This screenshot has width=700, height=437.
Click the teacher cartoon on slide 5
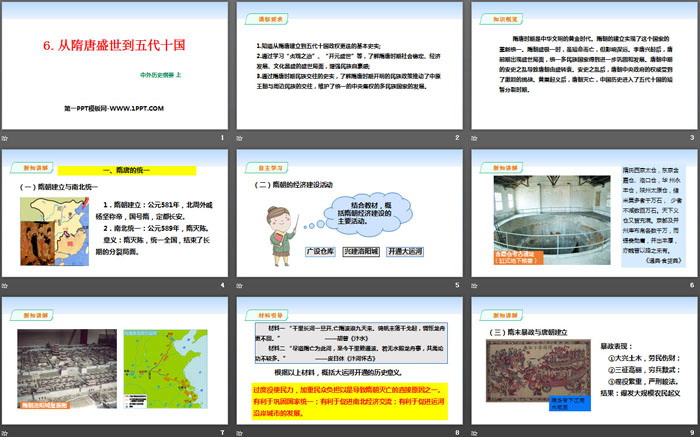(282, 236)
